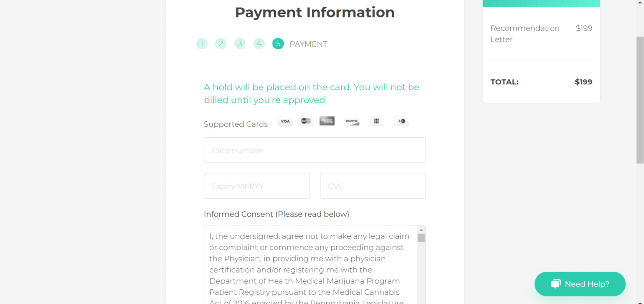This screenshot has height=304, width=644.
Task: Click the Diners Club card icon
Action: click(401, 121)
